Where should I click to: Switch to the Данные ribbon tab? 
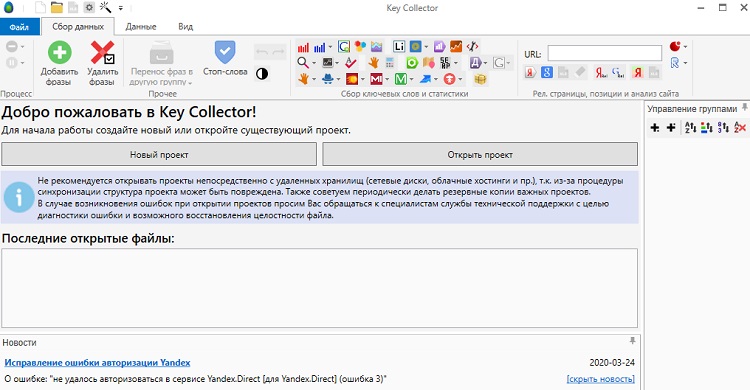click(x=141, y=27)
